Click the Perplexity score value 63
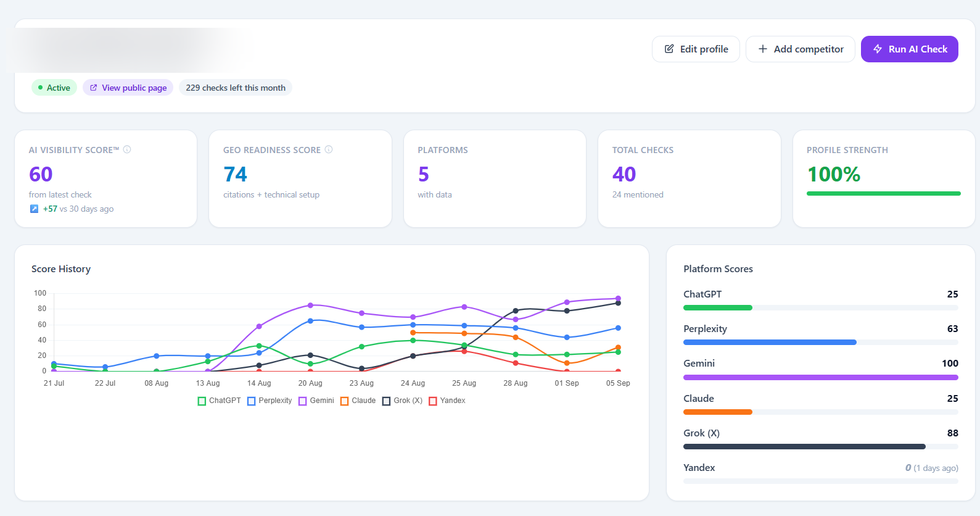The width and height of the screenshot is (980, 516). pos(953,329)
